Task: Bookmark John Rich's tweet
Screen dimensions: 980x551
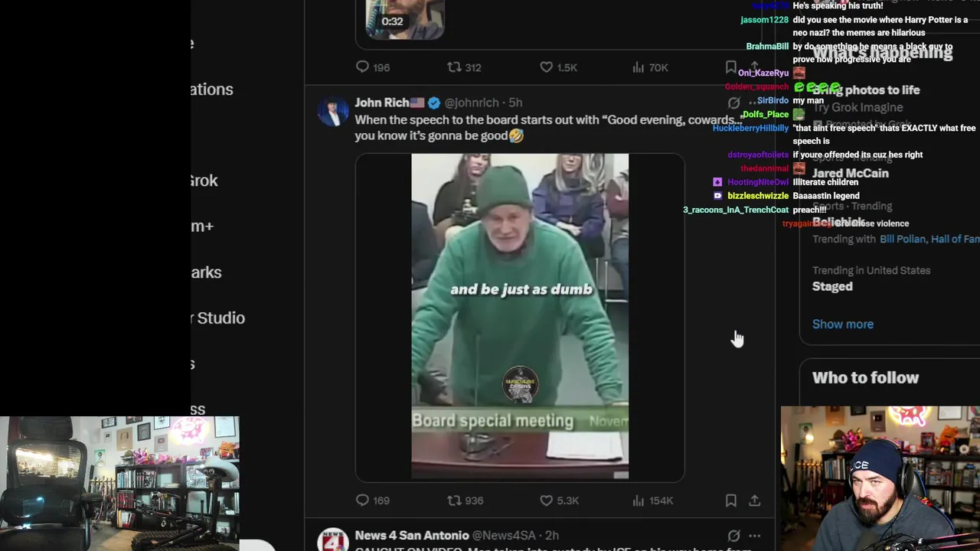Action: point(730,500)
